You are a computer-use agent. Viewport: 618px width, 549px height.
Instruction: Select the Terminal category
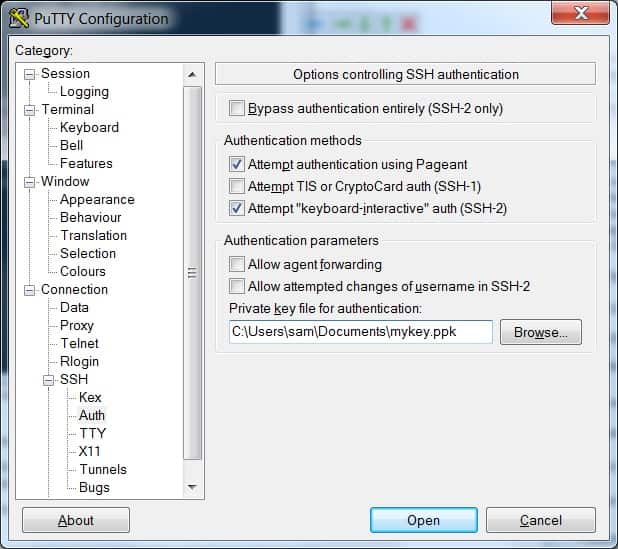[68, 109]
